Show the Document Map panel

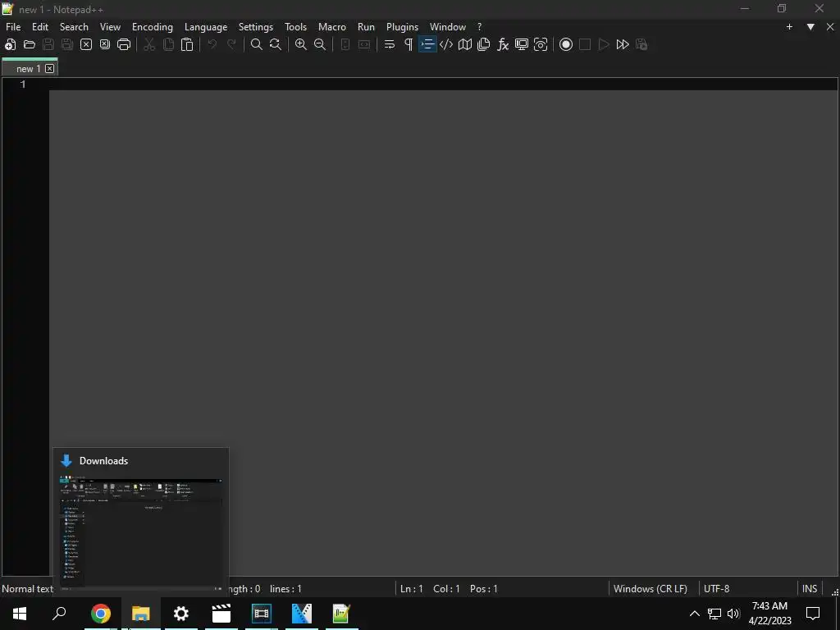click(x=465, y=44)
